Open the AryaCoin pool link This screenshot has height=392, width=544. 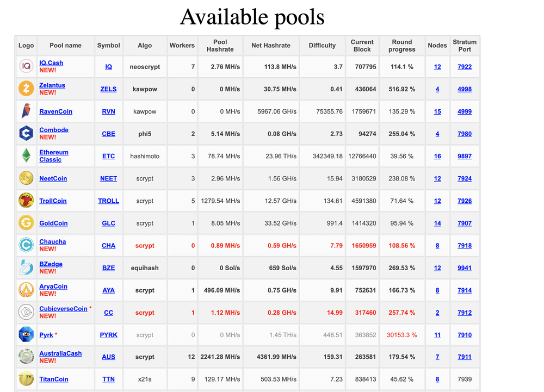point(53,287)
